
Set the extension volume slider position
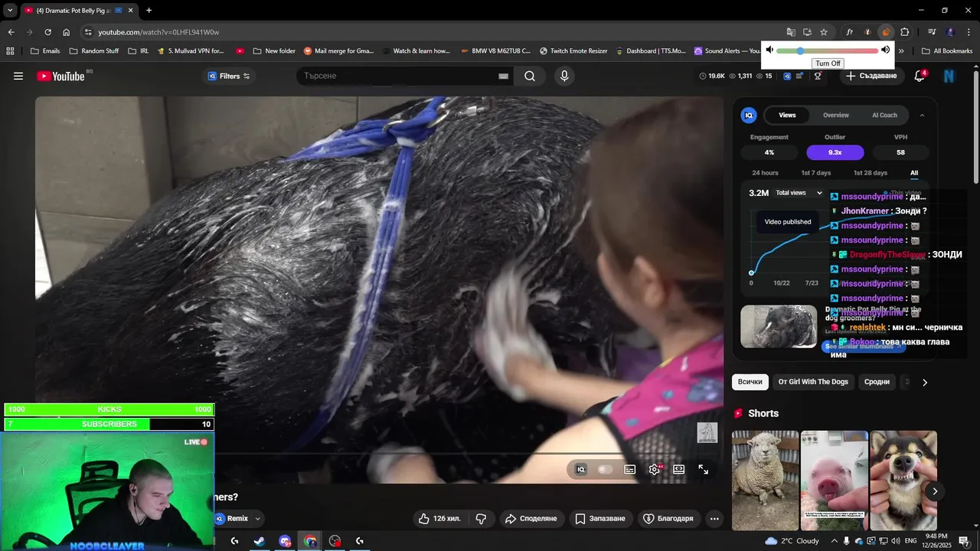click(x=827, y=51)
